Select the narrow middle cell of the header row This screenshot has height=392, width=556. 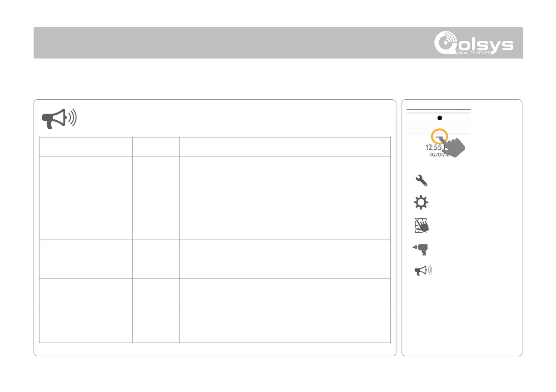(156, 147)
